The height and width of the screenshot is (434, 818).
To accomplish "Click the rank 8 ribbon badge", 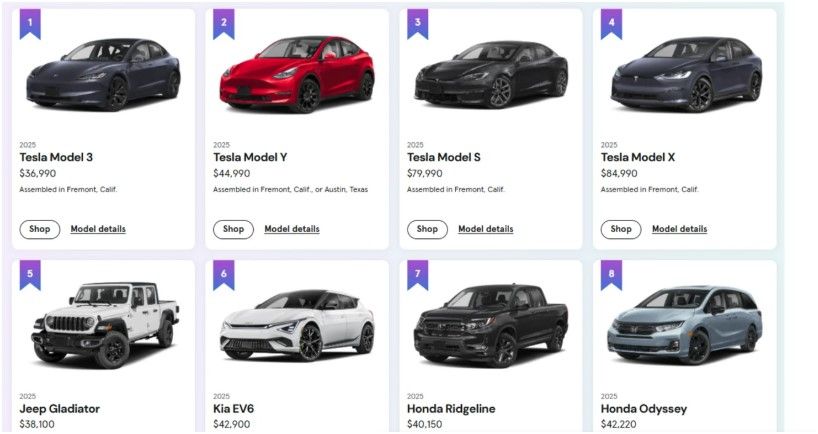I will pos(611,274).
